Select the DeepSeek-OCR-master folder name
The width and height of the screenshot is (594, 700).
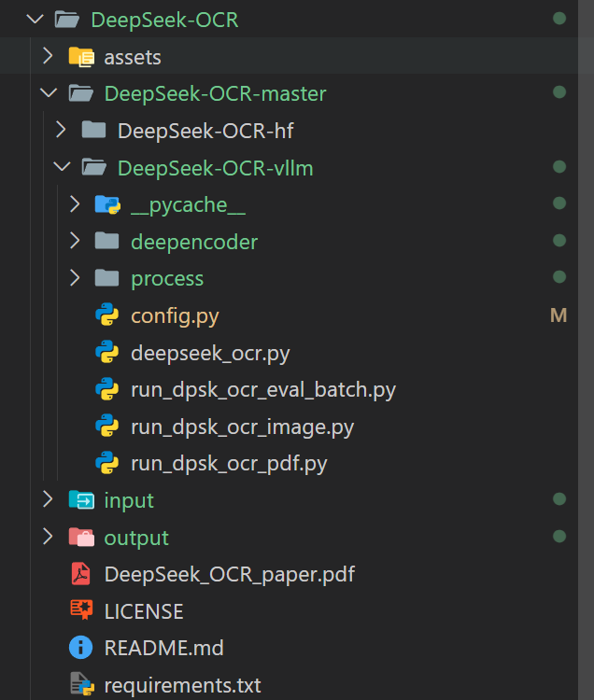pos(215,93)
